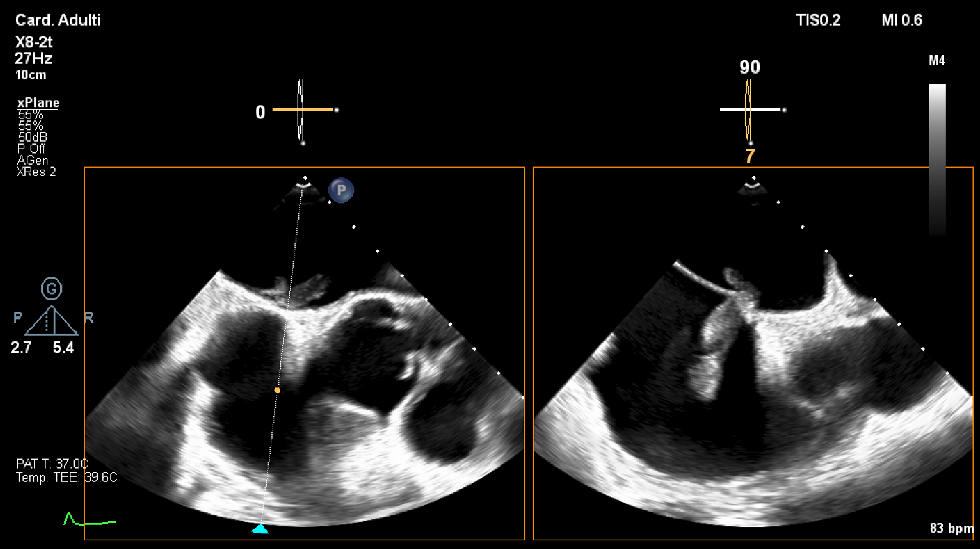Select the circled G gain icon
Screen dimensions: 980x549
[52, 289]
